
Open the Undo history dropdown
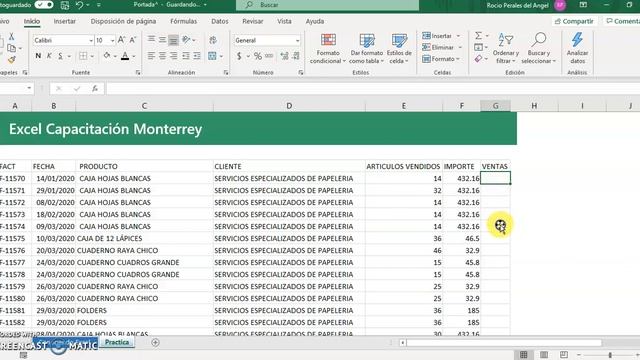(x=88, y=5)
